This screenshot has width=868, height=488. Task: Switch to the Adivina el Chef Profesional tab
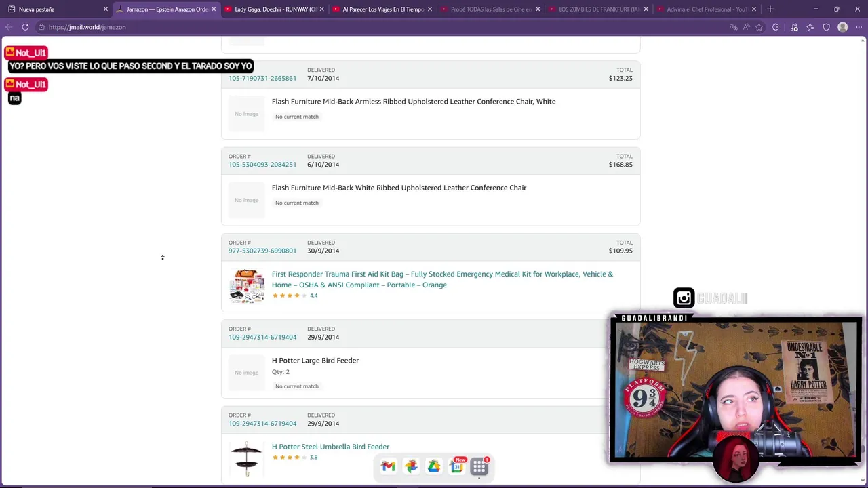pos(706,9)
